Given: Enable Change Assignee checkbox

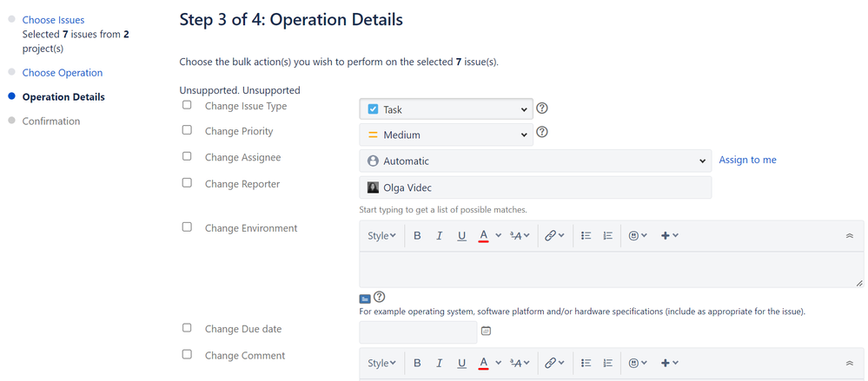Looking at the screenshot, I should point(187,156).
